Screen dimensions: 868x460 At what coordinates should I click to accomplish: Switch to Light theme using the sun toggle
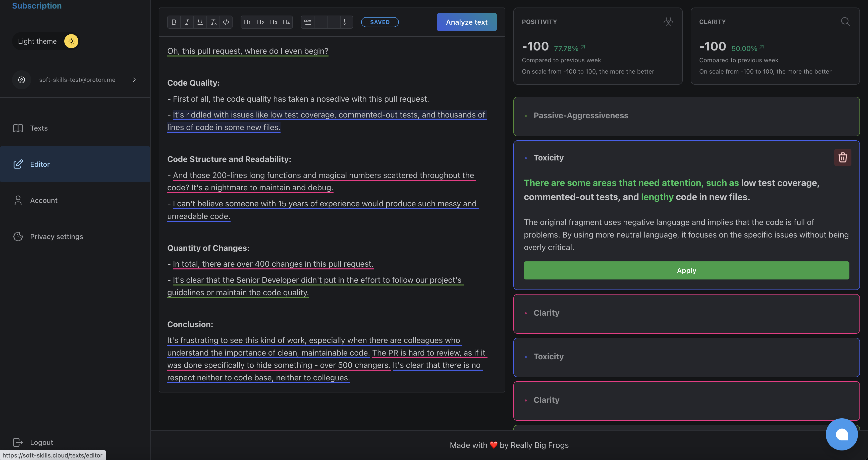(71, 41)
